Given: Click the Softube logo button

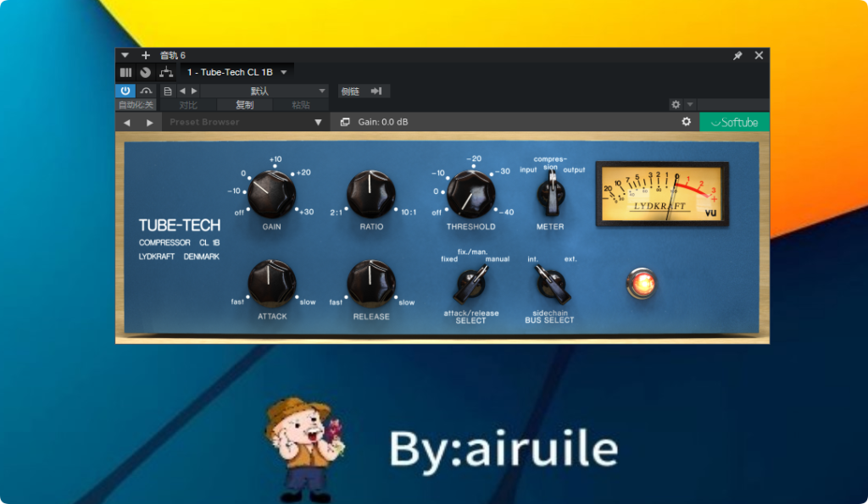Looking at the screenshot, I should [x=735, y=122].
